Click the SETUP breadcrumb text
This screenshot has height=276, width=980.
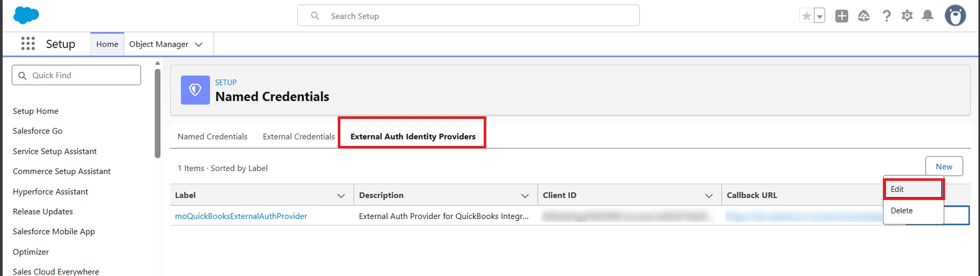tap(226, 82)
